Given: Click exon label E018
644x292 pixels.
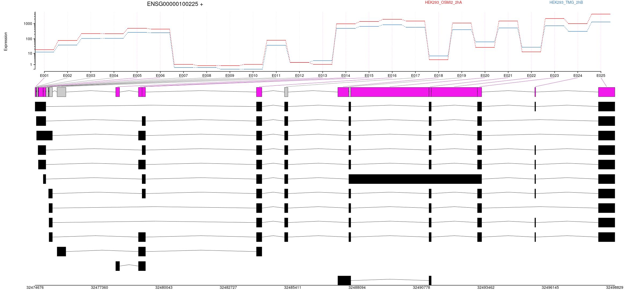Looking at the screenshot, I should tap(438, 76).
